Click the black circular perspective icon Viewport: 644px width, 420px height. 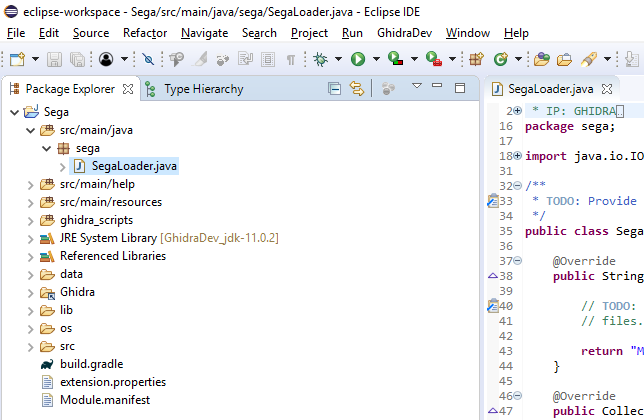(106, 60)
